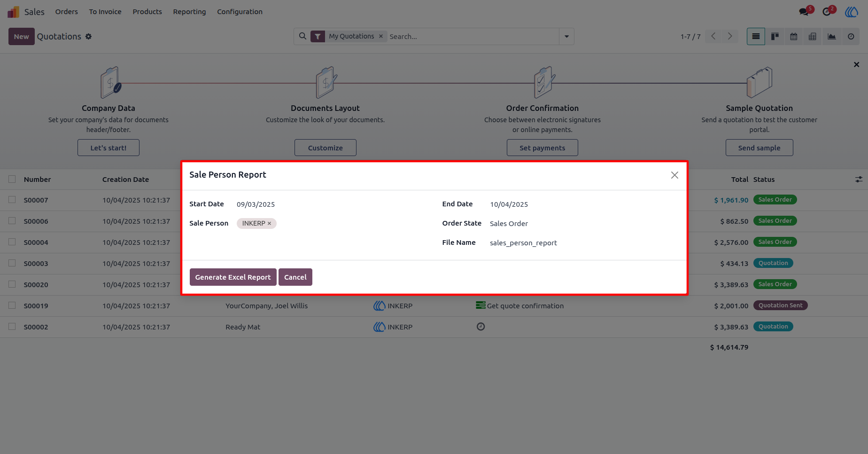
Task: Open the activities clock icon in top bar
Action: click(x=827, y=12)
